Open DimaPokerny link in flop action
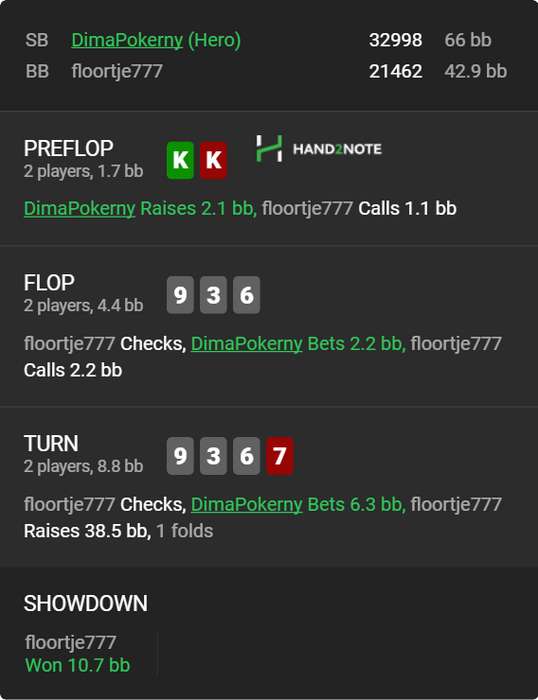The width and height of the screenshot is (538, 700). point(246,344)
